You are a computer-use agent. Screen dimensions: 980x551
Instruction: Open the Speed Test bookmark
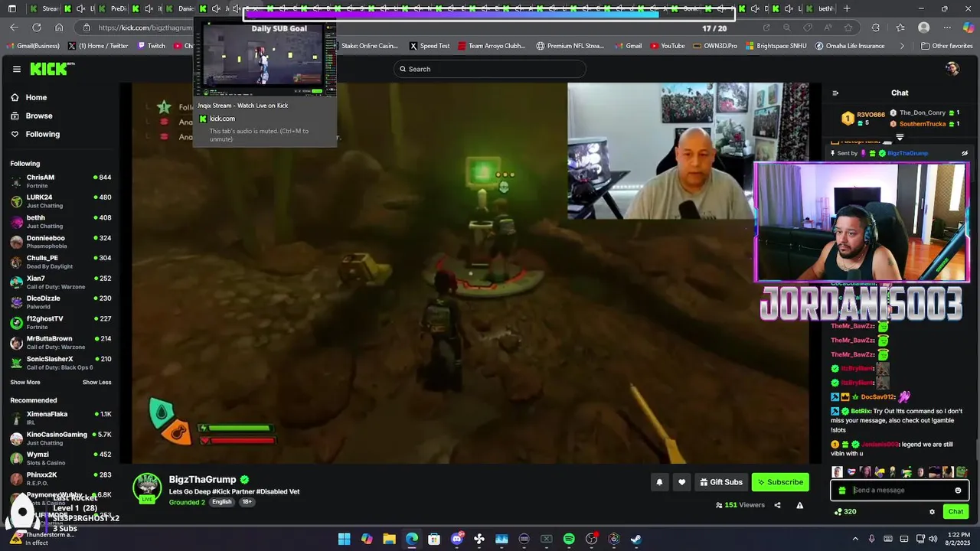430,46
